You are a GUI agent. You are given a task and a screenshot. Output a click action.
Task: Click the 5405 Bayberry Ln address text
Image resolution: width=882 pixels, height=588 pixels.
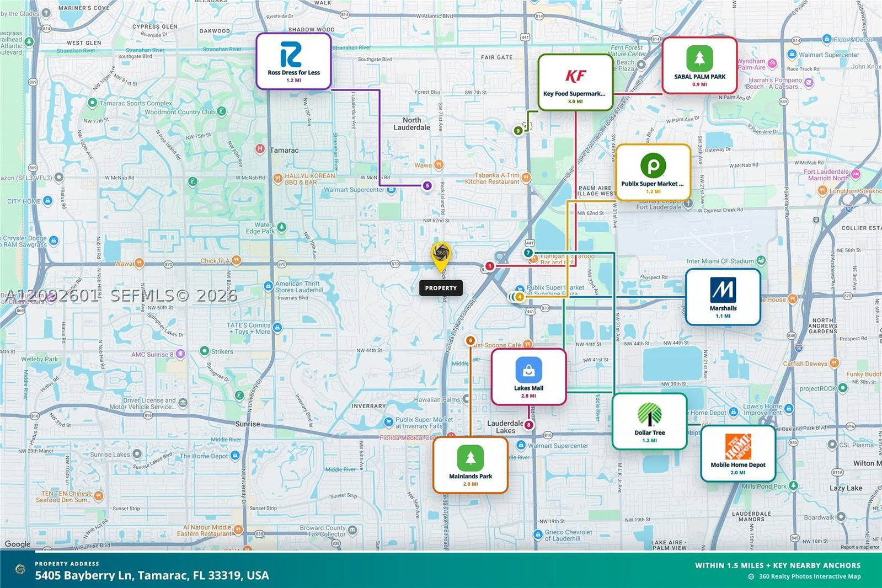(x=152, y=575)
